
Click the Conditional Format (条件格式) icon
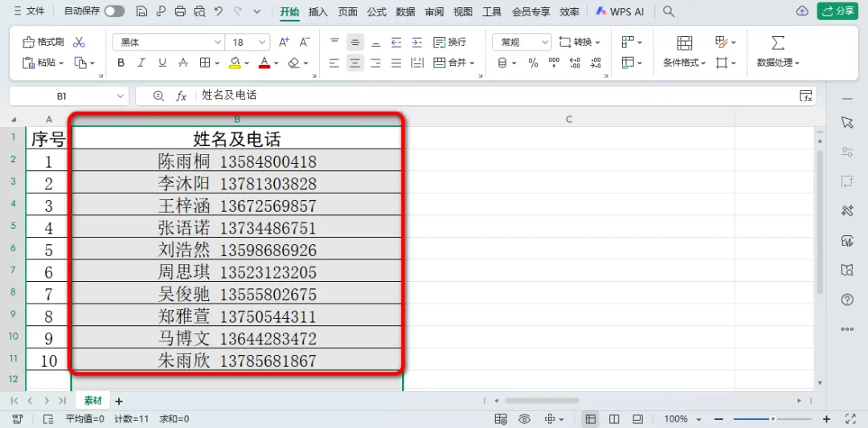pyautogui.click(x=685, y=43)
